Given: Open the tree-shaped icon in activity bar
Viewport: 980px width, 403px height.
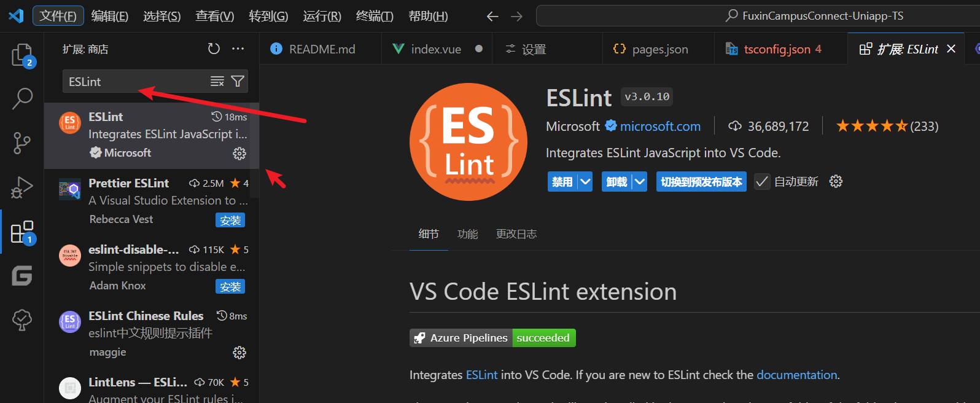Looking at the screenshot, I should tap(22, 320).
